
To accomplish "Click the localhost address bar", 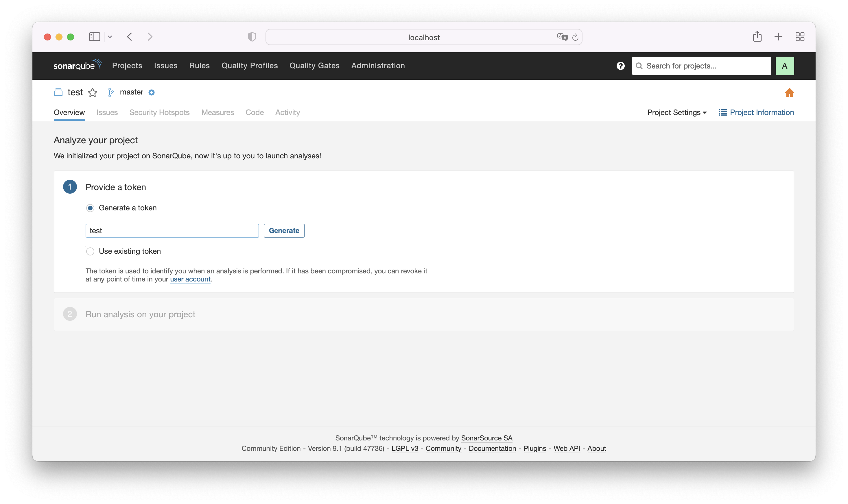I will click(x=423, y=37).
